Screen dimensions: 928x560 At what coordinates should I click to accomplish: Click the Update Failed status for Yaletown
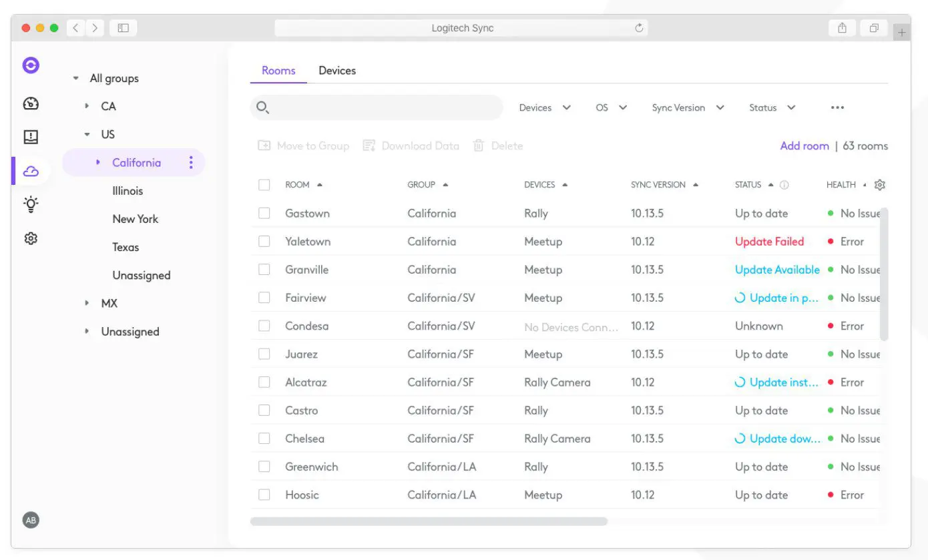tap(769, 242)
